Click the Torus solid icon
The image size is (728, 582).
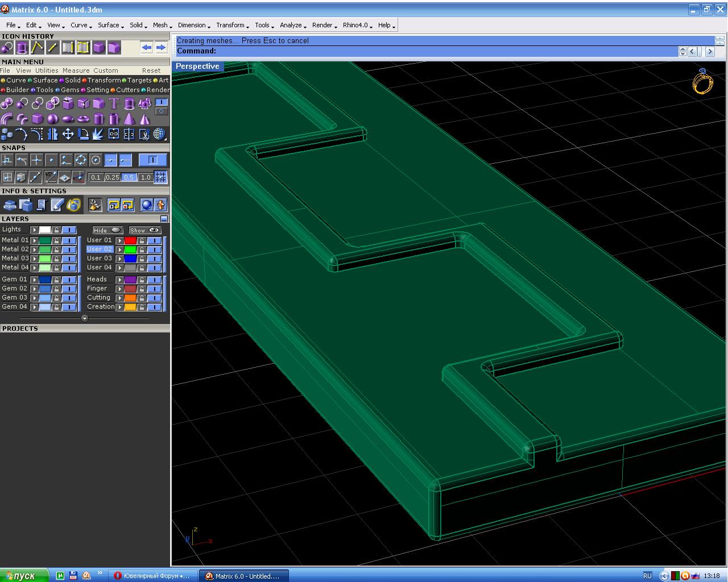click(x=83, y=119)
